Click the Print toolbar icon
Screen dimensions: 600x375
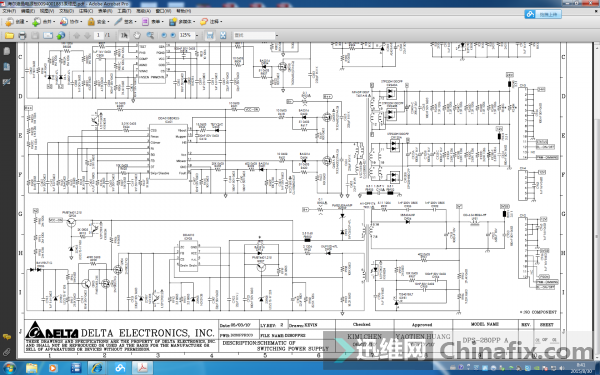pyautogui.click(x=22, y=36)
